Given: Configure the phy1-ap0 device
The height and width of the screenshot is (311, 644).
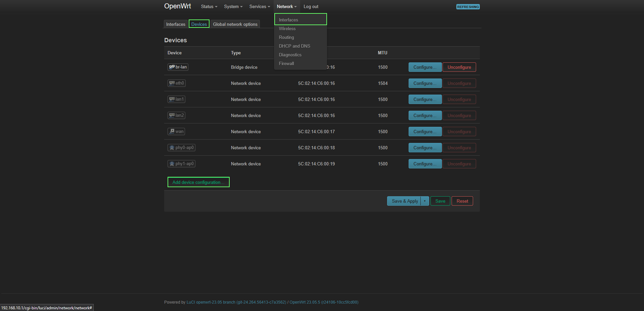Looking at the screenshot, I should (425, 164).
